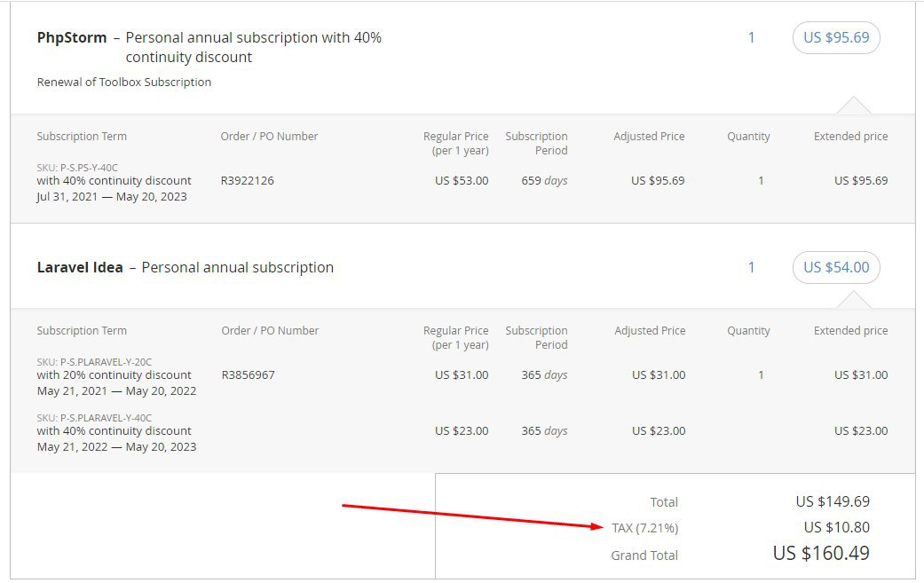Click the 'Jul 31, 2021 — May 20, 2023' date range
The width and height of the screenshot is (924, 583).
112,197
